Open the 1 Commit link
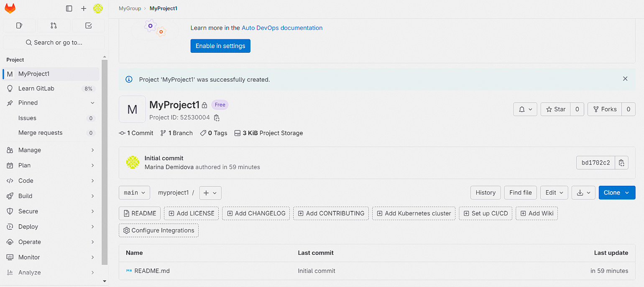 click(x=136, y=133)
